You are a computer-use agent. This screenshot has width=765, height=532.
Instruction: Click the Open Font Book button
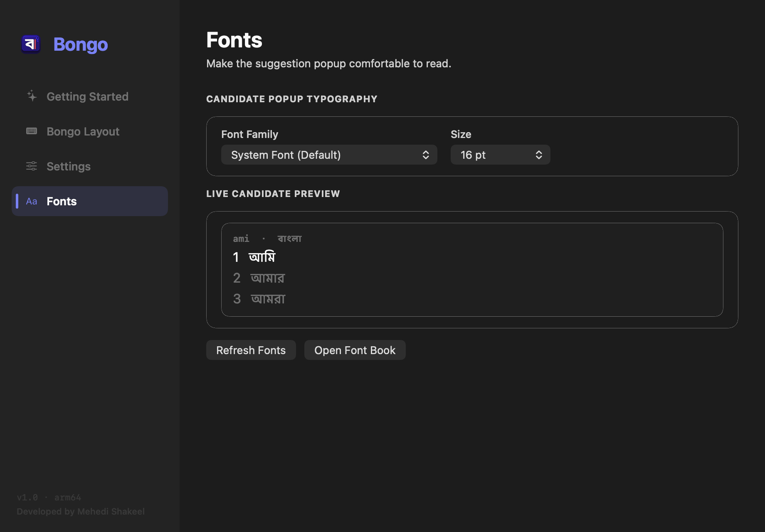point(355,350)
